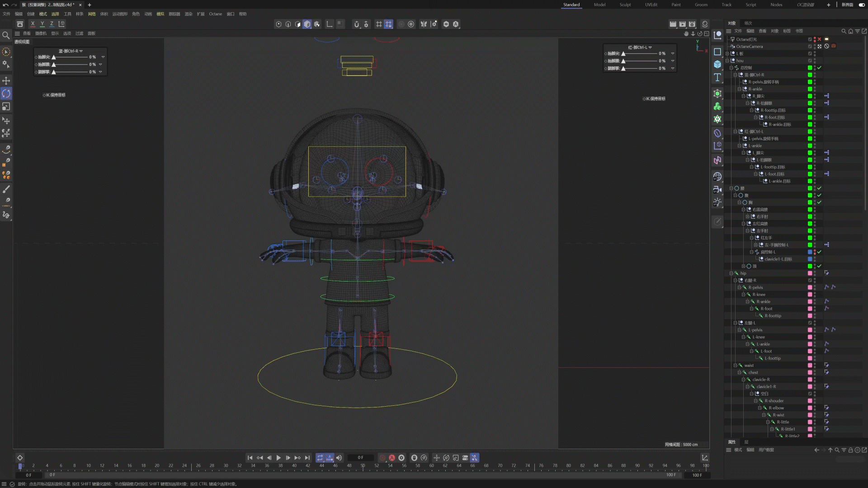Switch to the Sculpt layout tab

pyautogui.click(x=625, y=5)
